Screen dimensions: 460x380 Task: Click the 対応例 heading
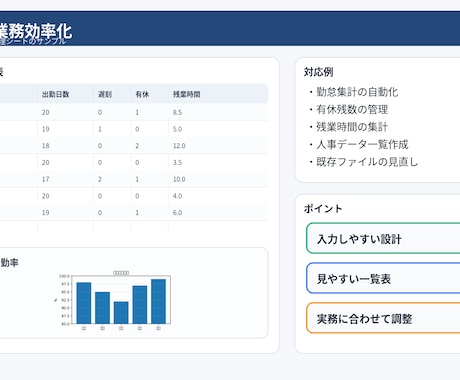pos(318,72)
